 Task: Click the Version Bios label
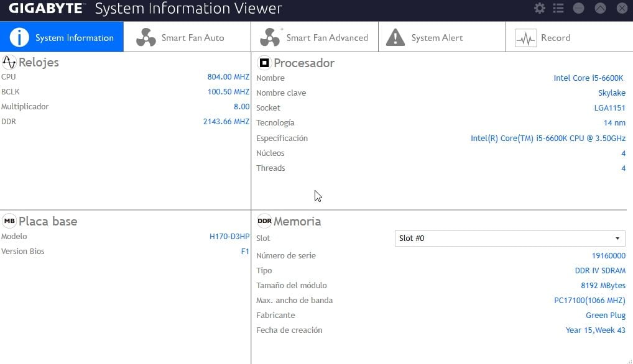[x=22, y=251]
